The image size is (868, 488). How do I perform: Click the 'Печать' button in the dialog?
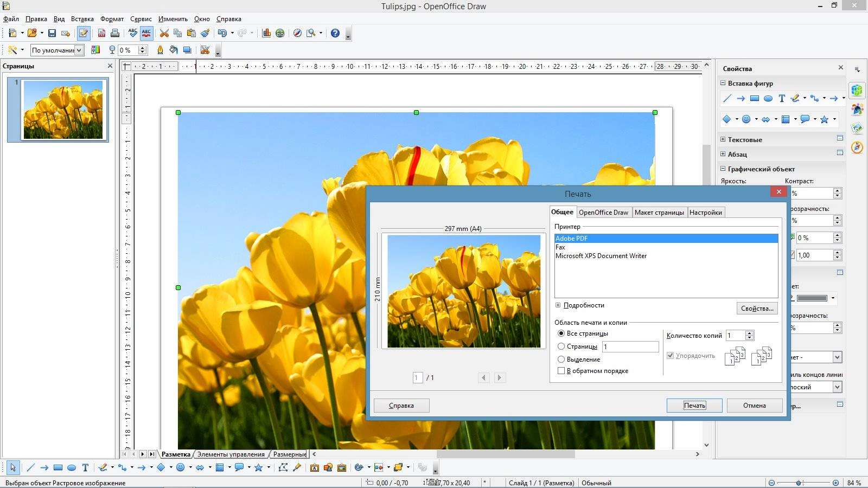point(694,406)
